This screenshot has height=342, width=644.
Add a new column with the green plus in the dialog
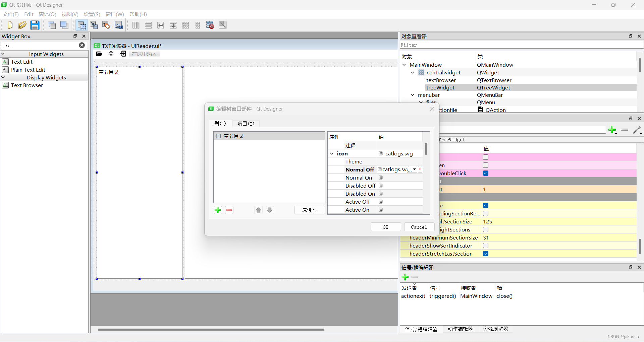coord(218,210)
